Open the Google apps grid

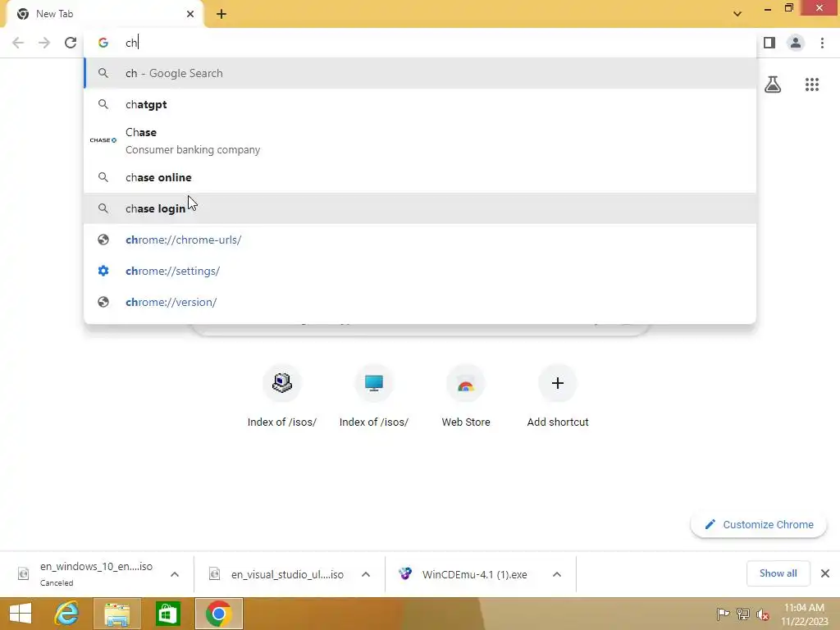pyautogui.click(x=812, y=84)
